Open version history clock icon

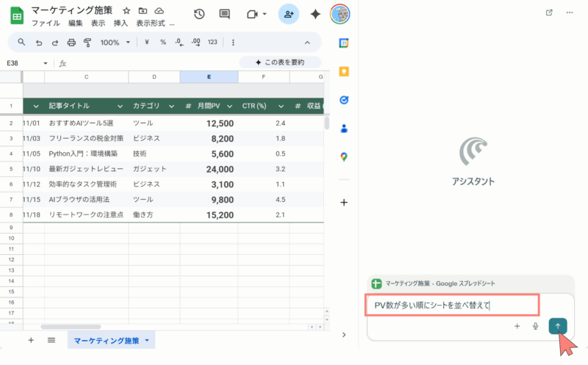(199, 14)
